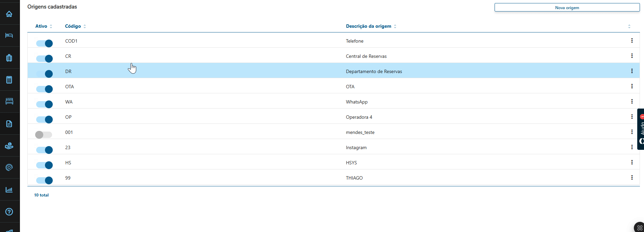Open three-dot menu for OTA row

[632, 86]
